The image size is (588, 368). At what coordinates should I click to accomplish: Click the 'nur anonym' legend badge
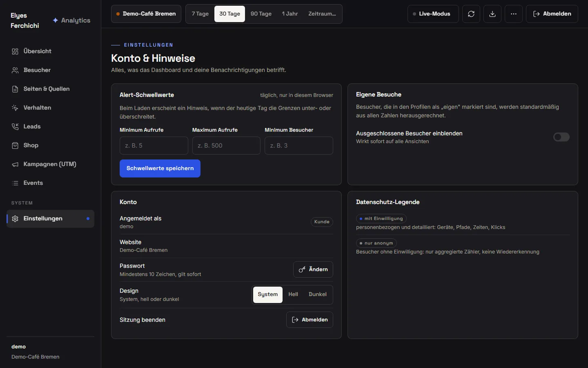[x=376, y=243]
